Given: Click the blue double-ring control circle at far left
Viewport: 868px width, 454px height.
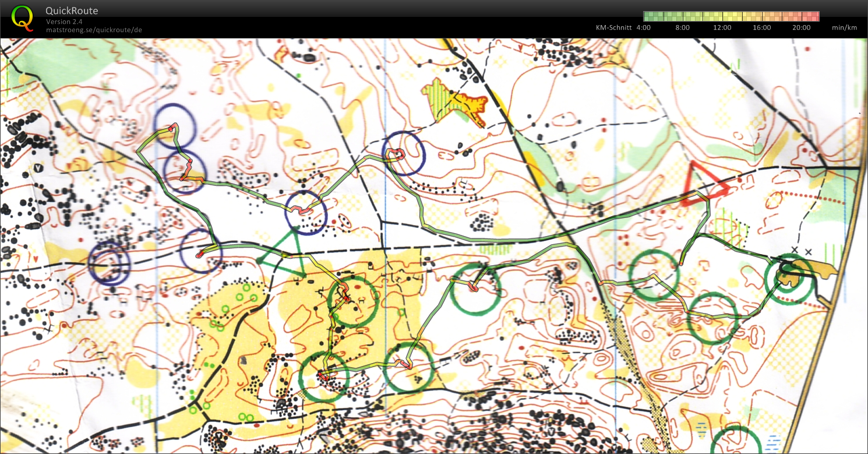Looking at the screenshot, I should [110, 262].
